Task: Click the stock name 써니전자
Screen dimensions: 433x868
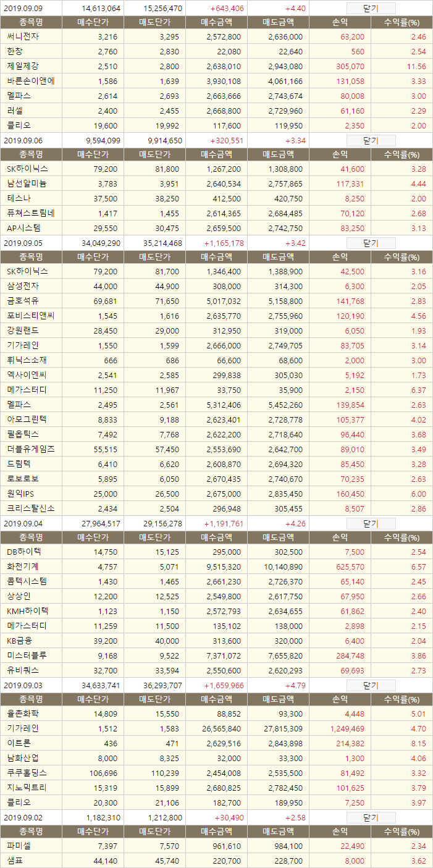Action: [x=23, y=36]
